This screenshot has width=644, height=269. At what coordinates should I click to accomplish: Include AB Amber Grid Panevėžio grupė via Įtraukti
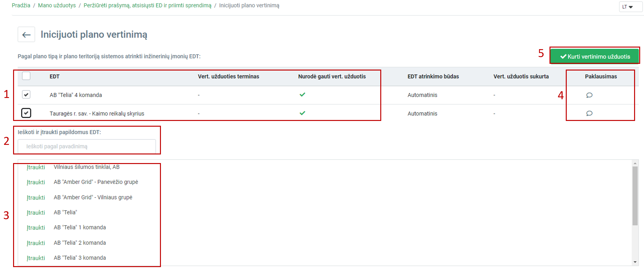36,182
